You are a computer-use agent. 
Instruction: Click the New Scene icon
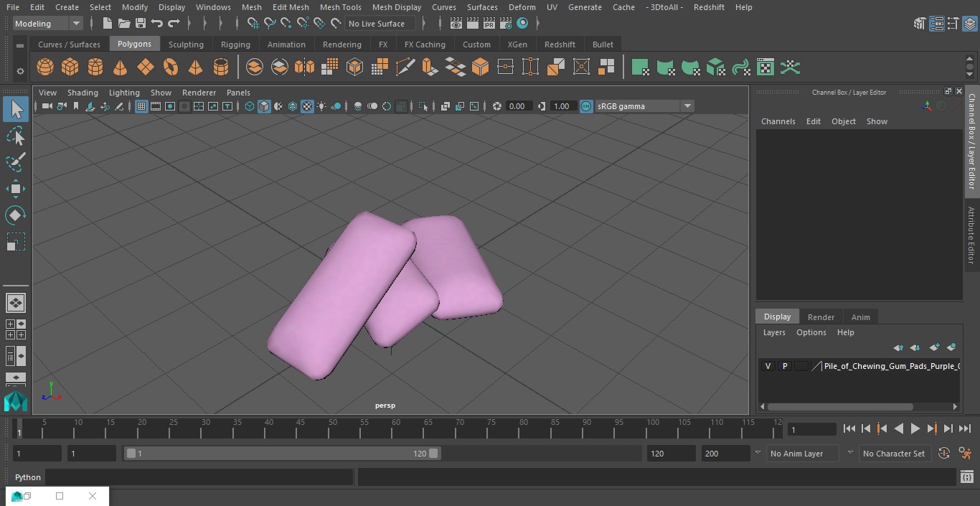pyautogui.click(x=107, y=24)
